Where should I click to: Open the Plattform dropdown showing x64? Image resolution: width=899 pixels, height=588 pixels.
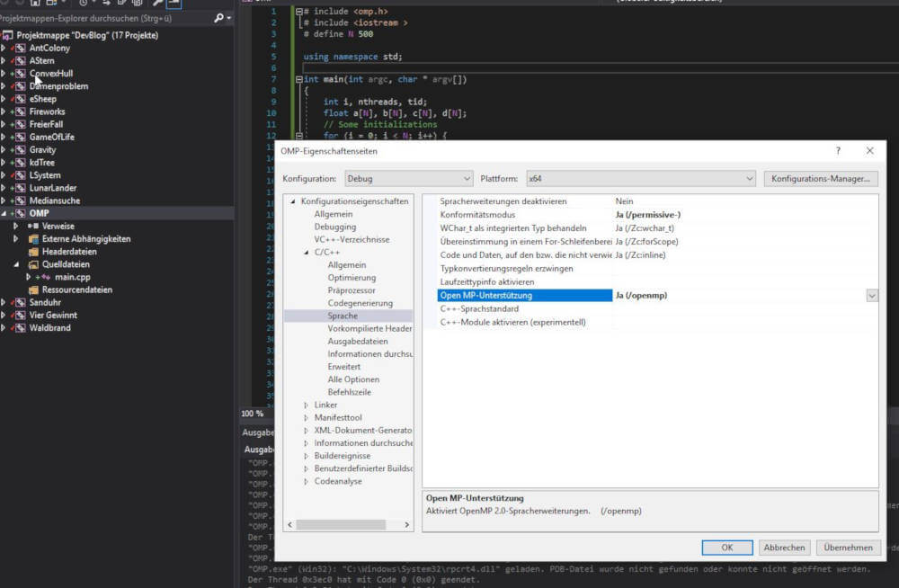pos(642,179)
